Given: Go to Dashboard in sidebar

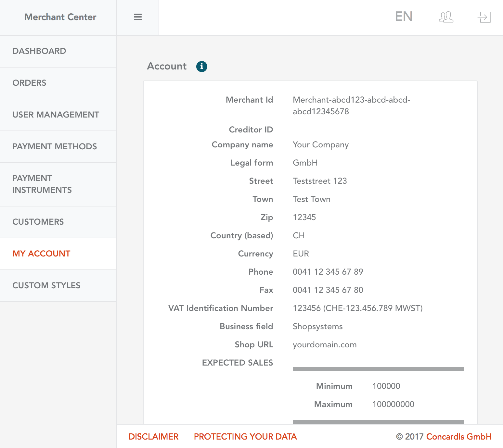Looking at the screenshot, I should click(39, 51).
